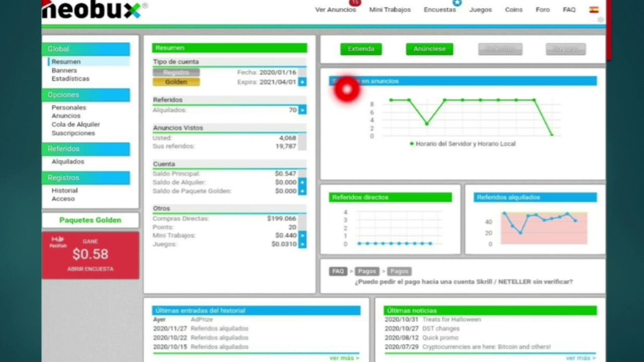Viewport: 644px width, 362px height.
Task: Click the 2020/11/27 Referidos alquilados entry
Action: click(200, 328)
